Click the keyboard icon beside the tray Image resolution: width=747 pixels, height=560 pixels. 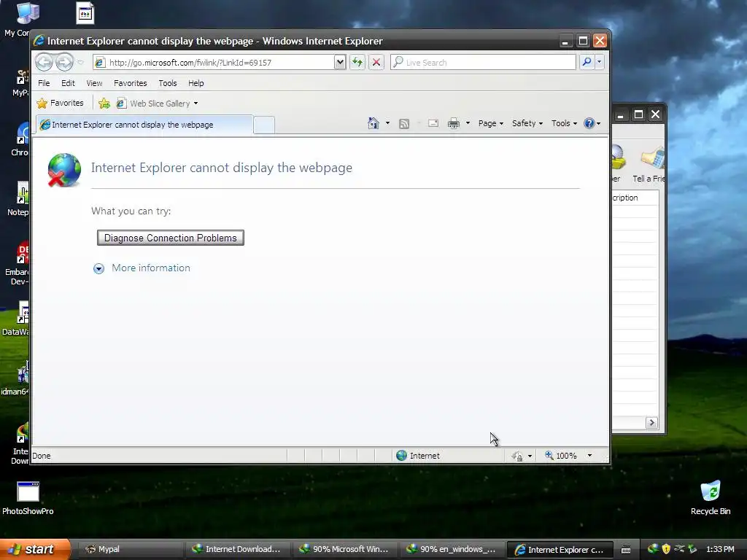pyautogui.click(x=626, y=550)
